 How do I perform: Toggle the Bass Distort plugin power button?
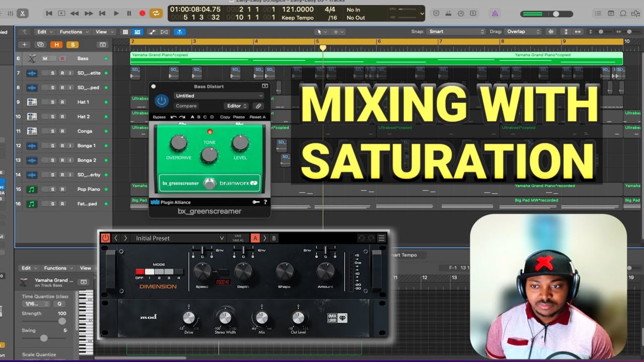tap(161, 101)
